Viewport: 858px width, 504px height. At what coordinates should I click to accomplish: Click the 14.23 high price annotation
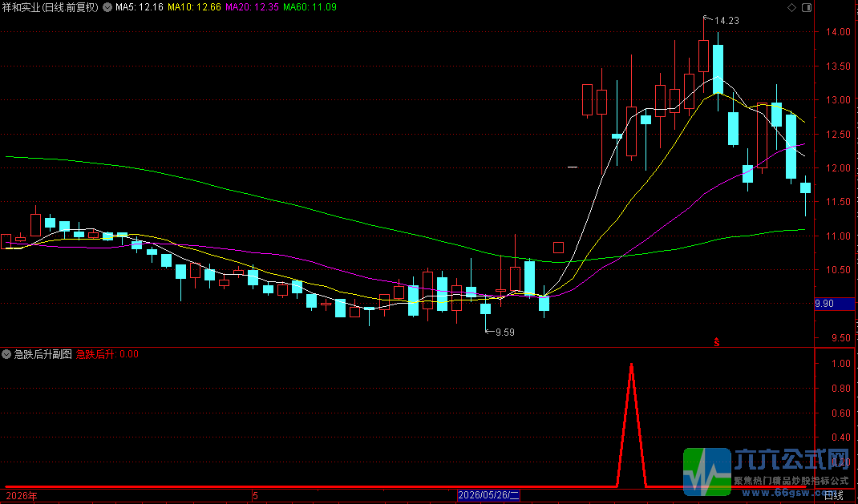pyautogui.click(x=726, y=21)
